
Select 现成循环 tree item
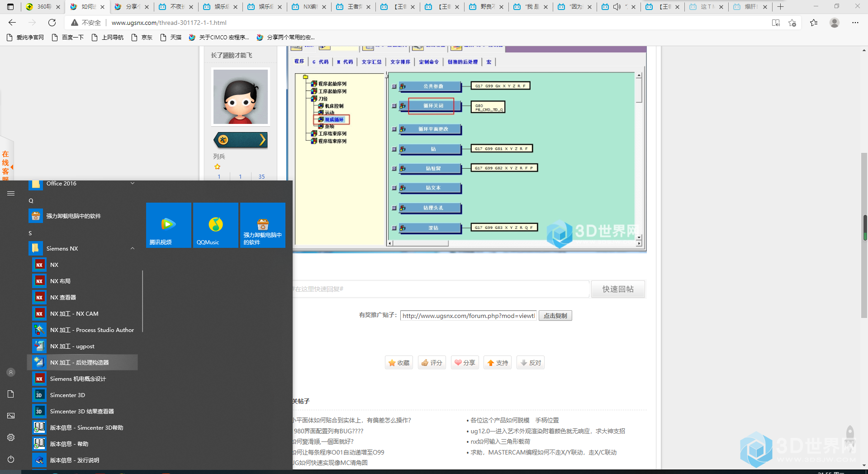point(334,120)
